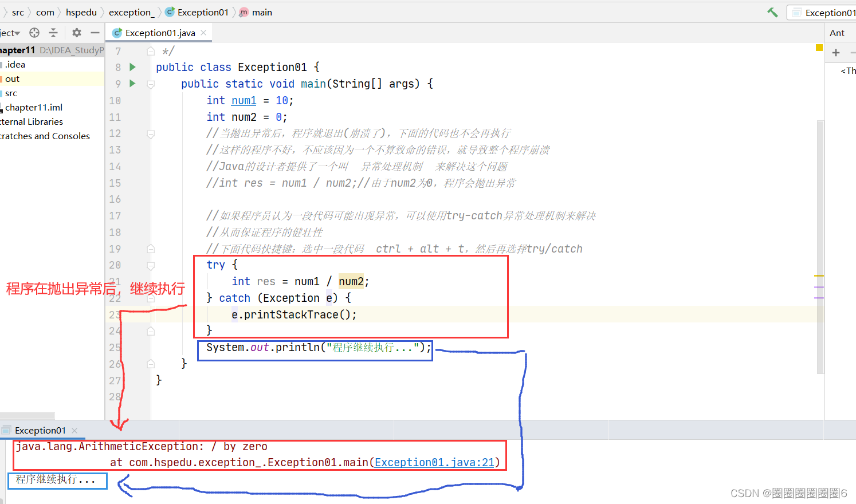Click the 'exception_' breadcrumb in the navigation bar
This screenshot has width=856, height=504.
pos(132,12)
